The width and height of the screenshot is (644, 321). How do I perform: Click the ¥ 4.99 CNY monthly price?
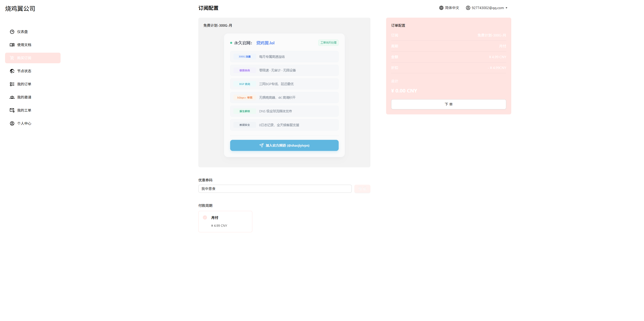[219, 226]
